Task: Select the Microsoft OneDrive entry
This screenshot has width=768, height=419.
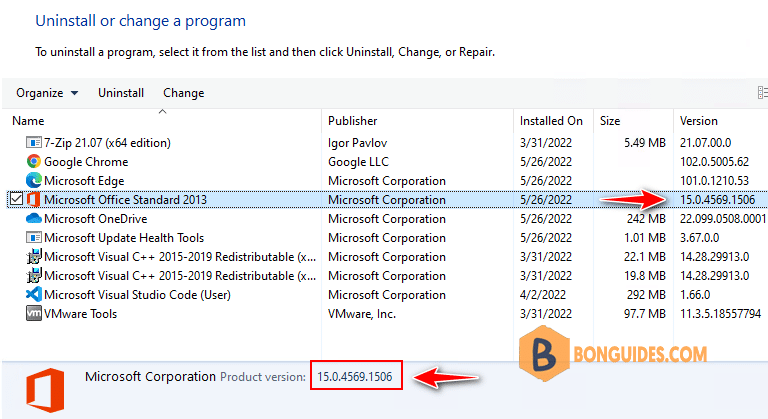Action: [96, 219]
